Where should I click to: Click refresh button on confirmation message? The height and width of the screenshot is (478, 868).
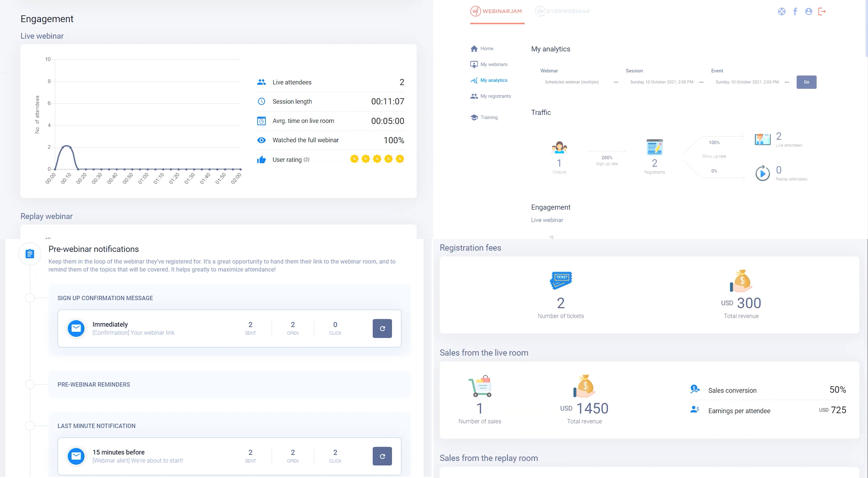[x=382, y=328]
